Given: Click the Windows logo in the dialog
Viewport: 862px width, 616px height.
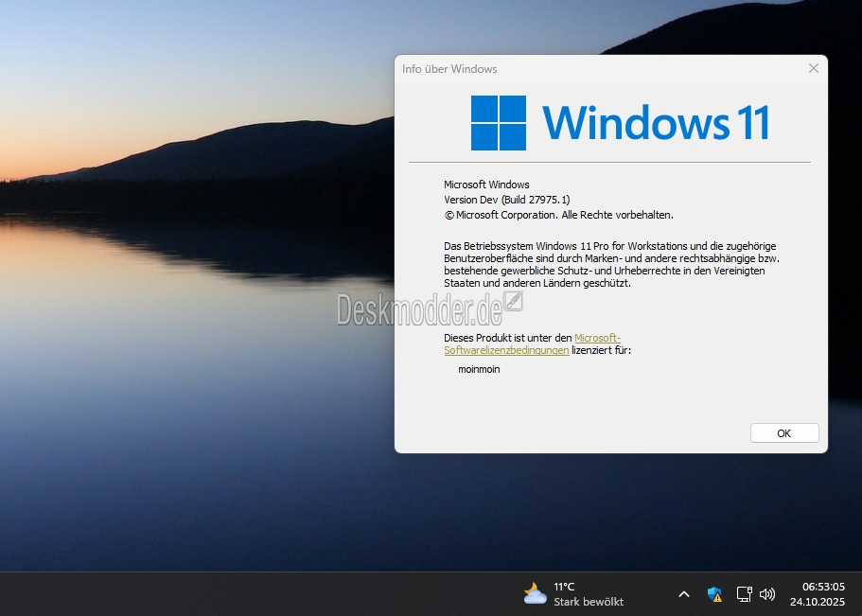Looking at the screenshot, I should pyautogui.click(x=498, y=123).
